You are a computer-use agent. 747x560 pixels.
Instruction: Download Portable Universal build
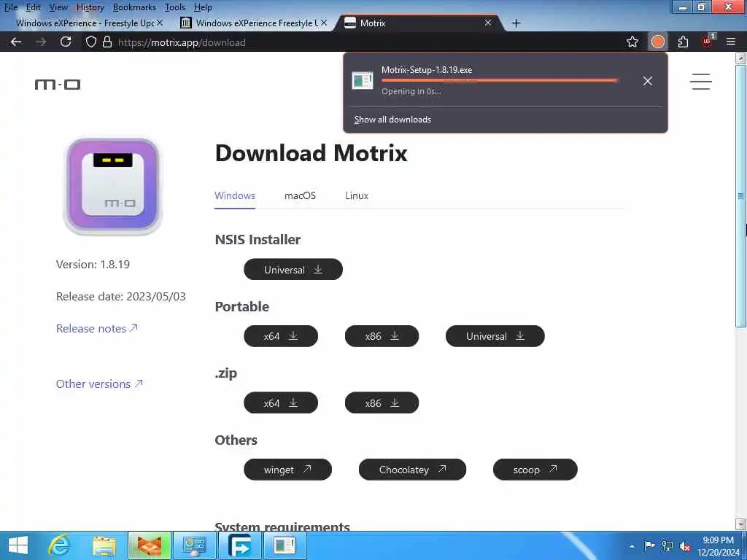(495, 336)
